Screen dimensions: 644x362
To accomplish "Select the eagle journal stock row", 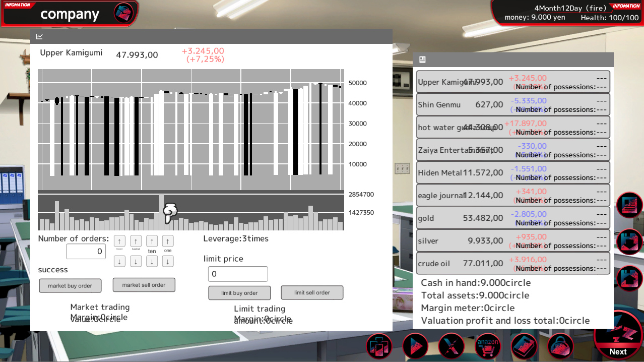I will pyautogui.click(x=513, y=195).
